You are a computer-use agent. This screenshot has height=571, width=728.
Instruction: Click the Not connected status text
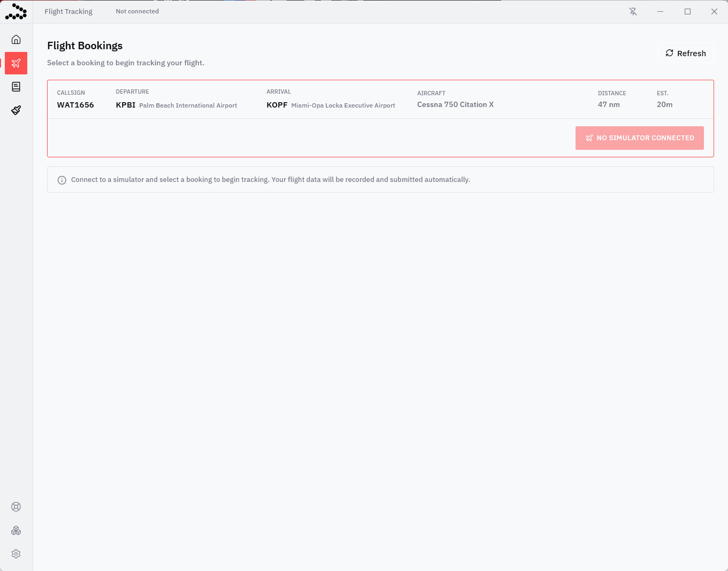tap(137, 11)
